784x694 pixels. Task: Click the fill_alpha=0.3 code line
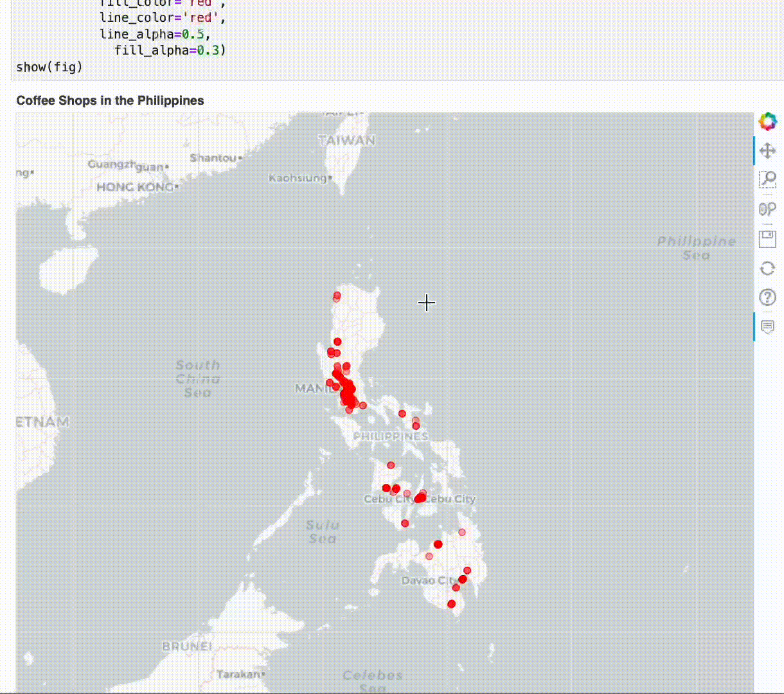(170, 50)
